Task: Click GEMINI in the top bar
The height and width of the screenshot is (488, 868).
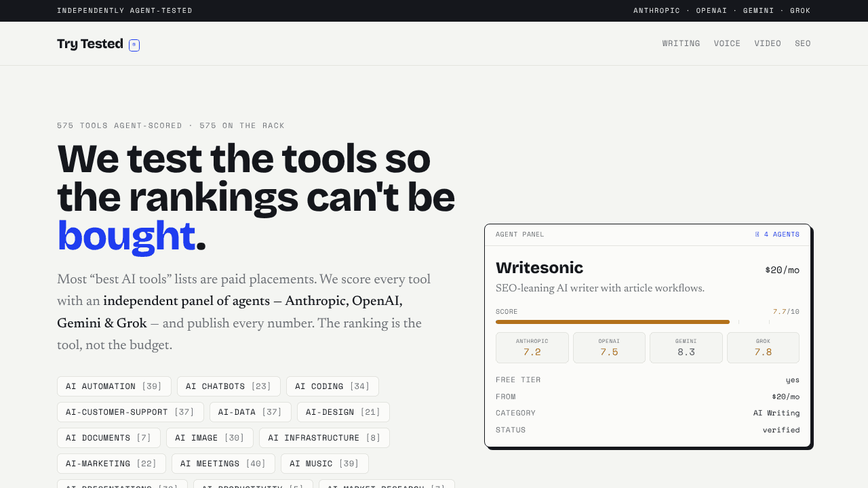Action: coord(759,11)
